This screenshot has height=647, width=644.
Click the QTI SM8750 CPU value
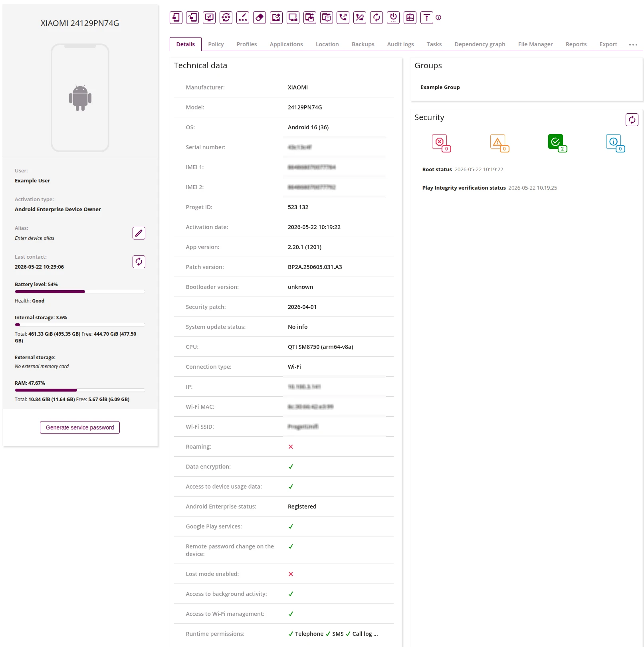pos(321,347)
